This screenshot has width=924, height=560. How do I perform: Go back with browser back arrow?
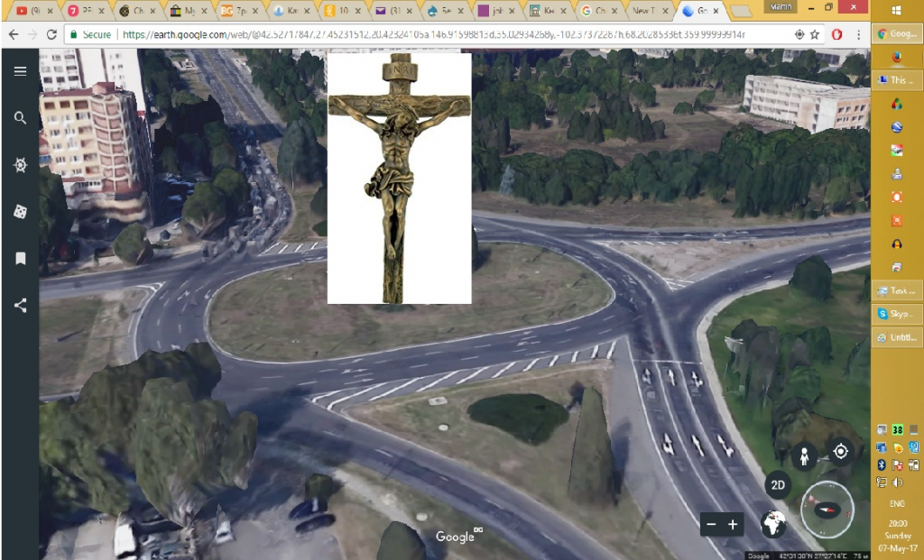click(13, 35)
